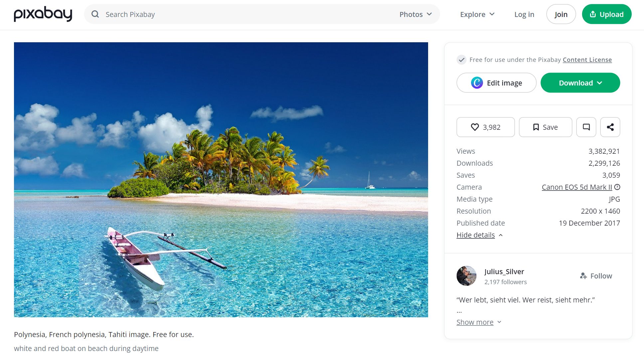644x360 pixels.
Task: Click the downloads count 2,299,126
Action: (604, 163)
